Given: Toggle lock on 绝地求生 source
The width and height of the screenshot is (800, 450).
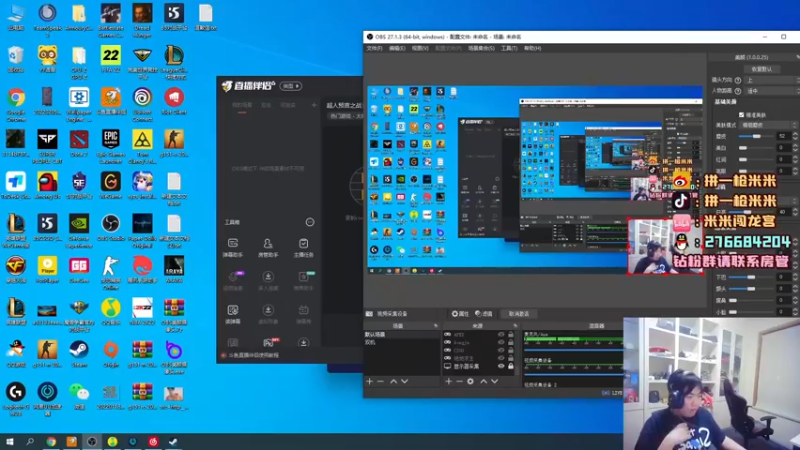Looking at the screenshot, I should pyautogui.click(x=511, y=358).
